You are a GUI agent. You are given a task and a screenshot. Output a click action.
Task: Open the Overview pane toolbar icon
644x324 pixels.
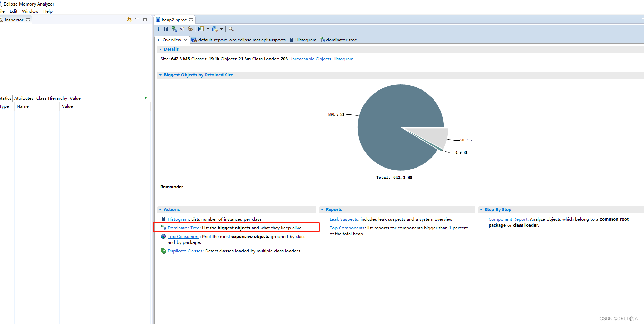pyautogui.click(x=158, y=29)
